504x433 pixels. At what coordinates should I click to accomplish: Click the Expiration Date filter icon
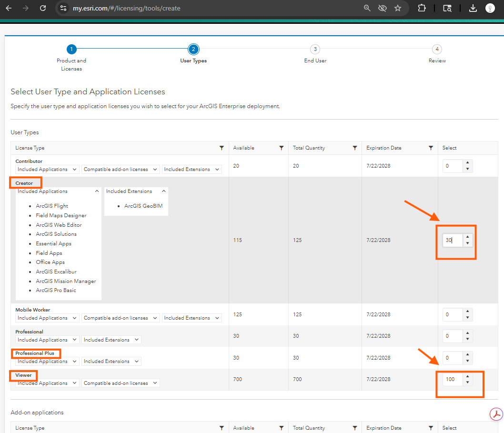point(431,148)
